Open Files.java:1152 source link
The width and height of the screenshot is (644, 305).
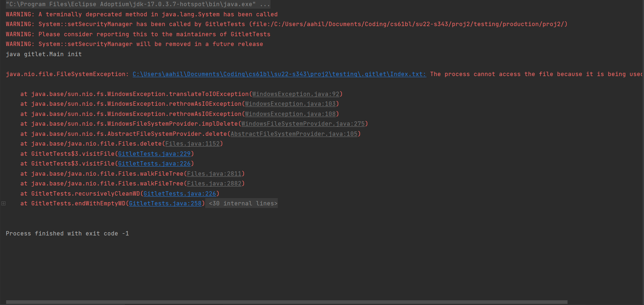192,144
